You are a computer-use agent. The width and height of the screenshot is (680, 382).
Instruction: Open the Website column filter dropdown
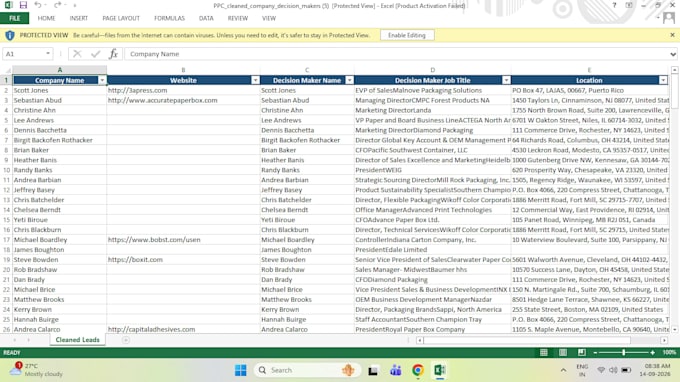(x=255, y=80)
